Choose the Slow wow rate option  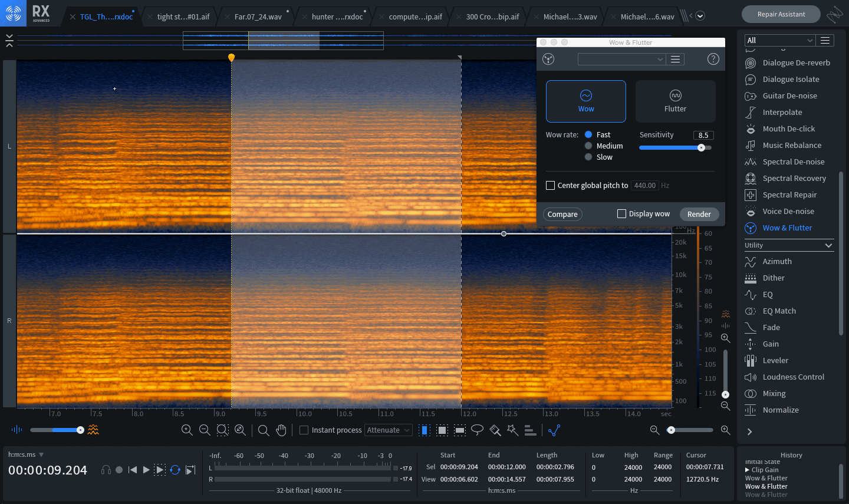[588, 157]
